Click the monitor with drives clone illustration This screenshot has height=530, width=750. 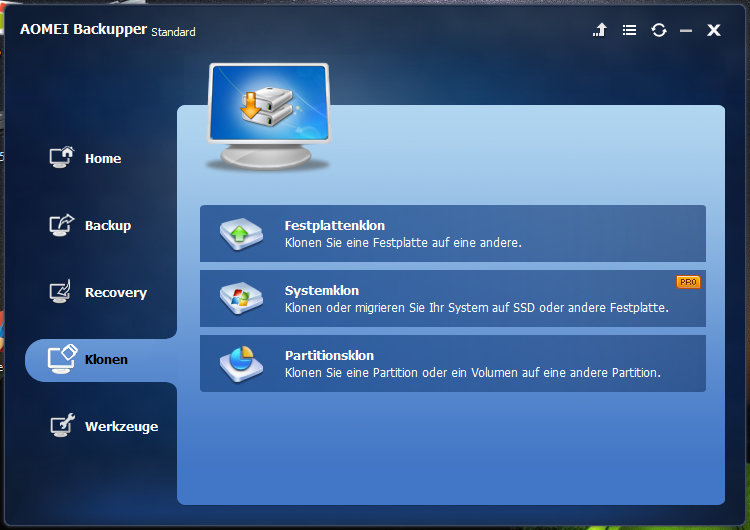tap(269, 117)
